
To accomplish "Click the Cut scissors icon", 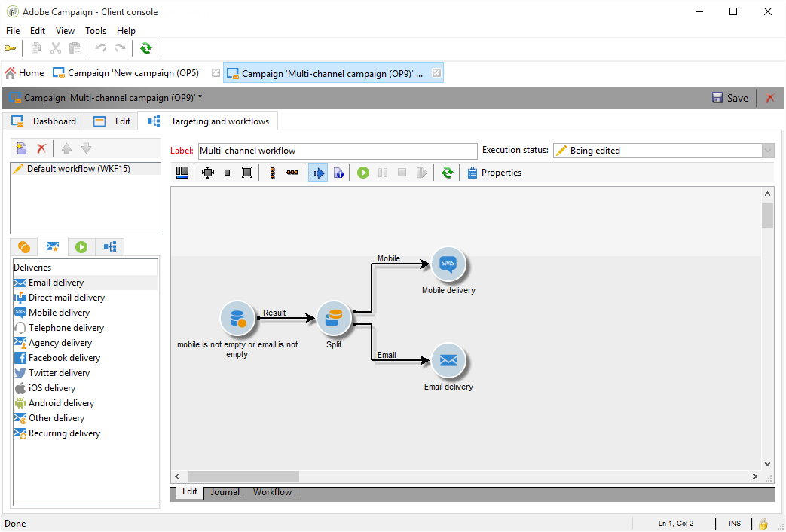I will point(56,49).
